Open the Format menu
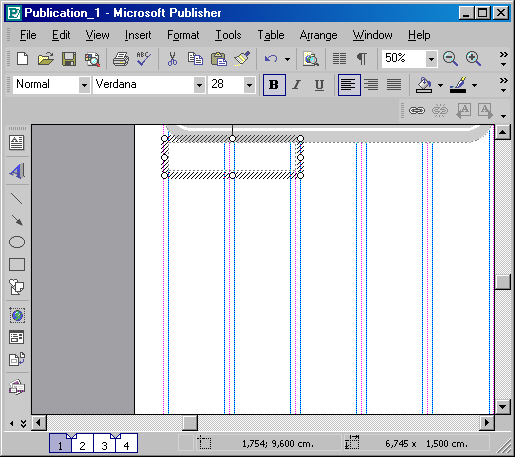 [183, 35]
